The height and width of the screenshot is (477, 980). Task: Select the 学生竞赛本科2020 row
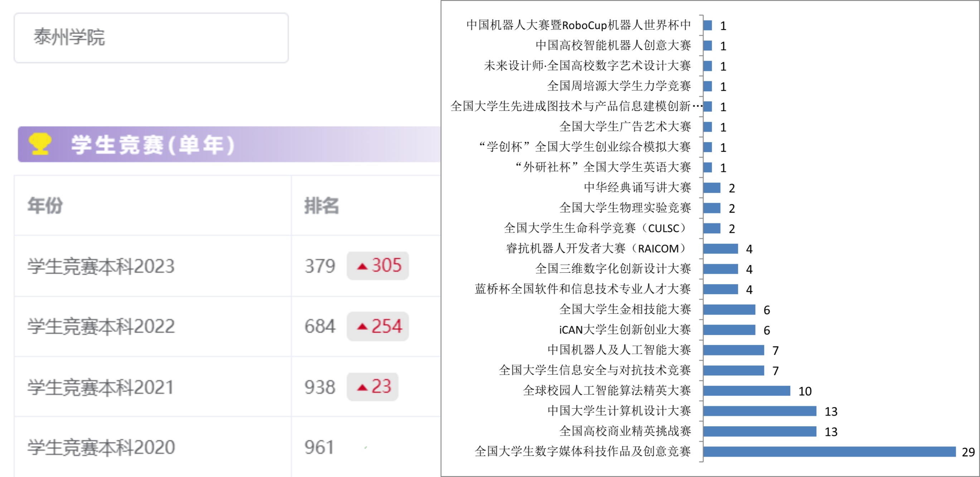[x=101, y=447]
